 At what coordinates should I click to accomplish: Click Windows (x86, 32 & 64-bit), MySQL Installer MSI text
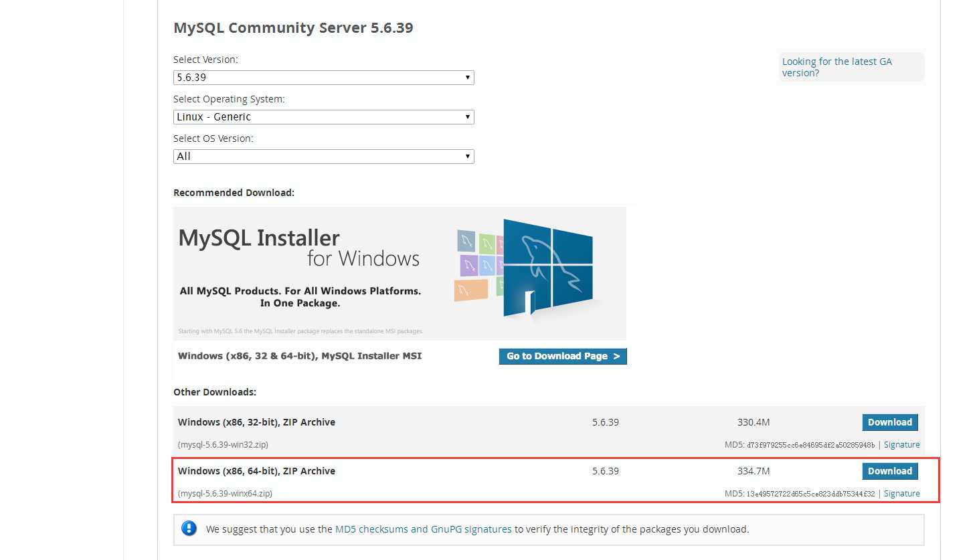(x=300, y=356)
